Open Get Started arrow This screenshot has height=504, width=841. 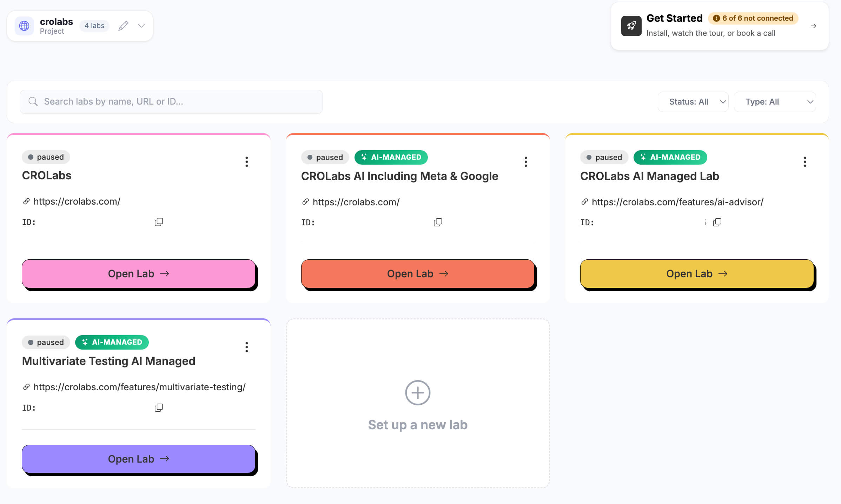(813, 26)
